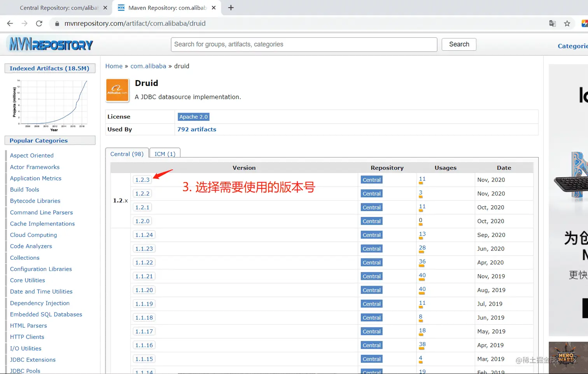Reload the current page

click(39, 23)
